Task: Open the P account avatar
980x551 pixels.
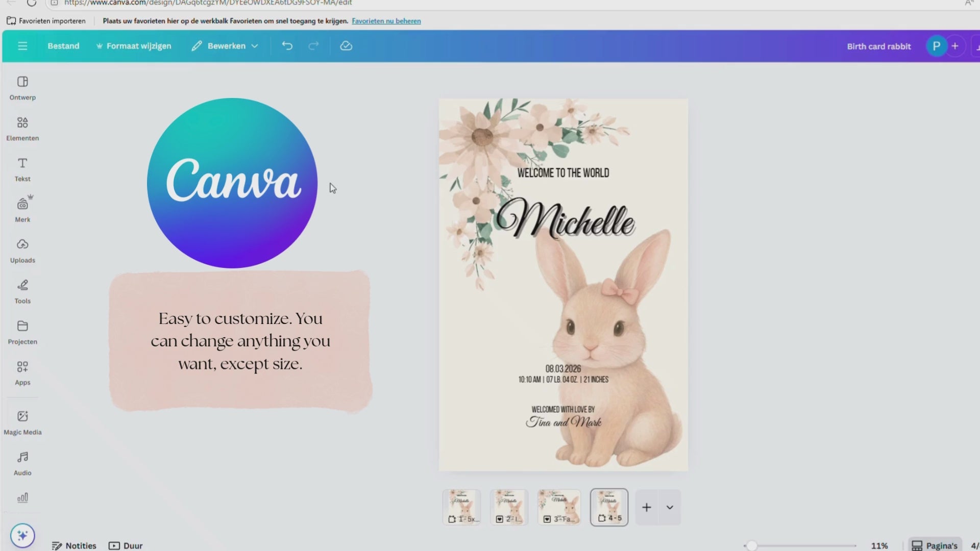Action: (x=937, y=46)
